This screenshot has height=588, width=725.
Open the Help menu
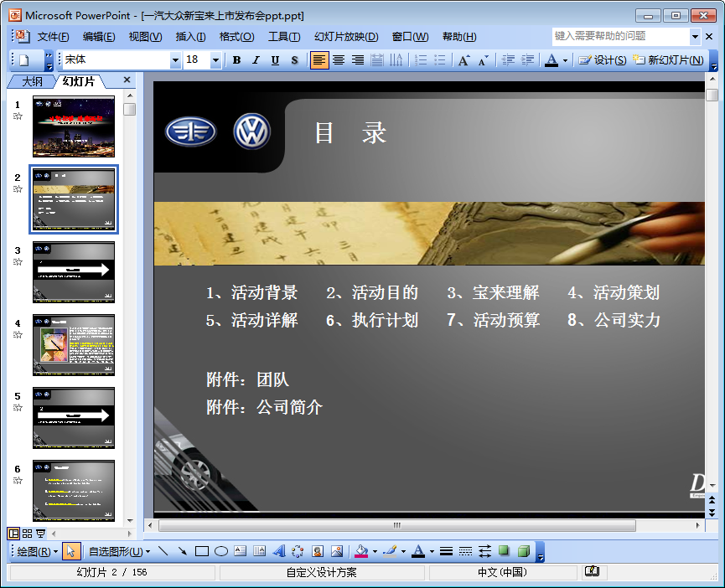pos(458,37)
